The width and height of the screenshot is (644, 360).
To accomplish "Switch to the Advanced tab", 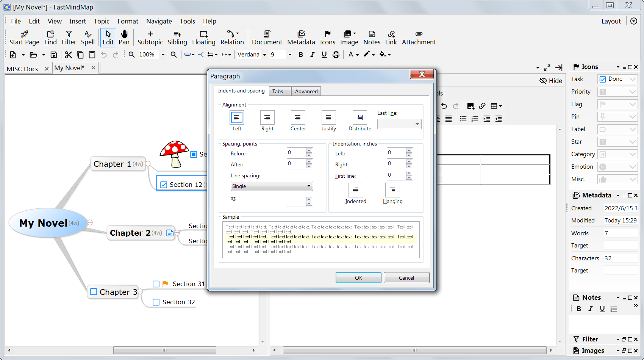I will coord(306,91).
